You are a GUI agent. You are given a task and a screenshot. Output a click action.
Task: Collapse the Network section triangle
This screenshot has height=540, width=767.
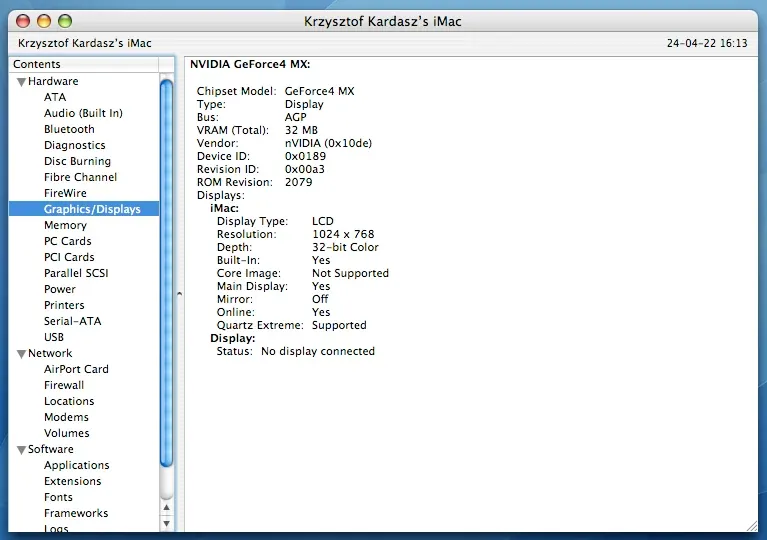coord(21,354)
